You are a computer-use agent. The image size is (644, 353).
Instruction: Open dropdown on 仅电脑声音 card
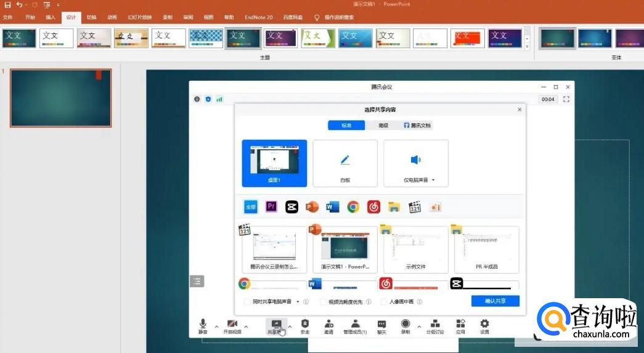433,180
